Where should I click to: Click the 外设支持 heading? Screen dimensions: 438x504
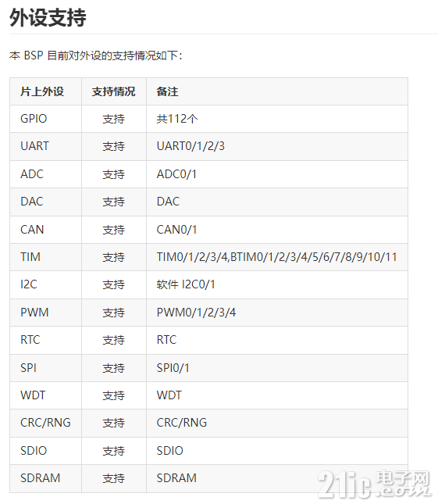tap(48, 17)
